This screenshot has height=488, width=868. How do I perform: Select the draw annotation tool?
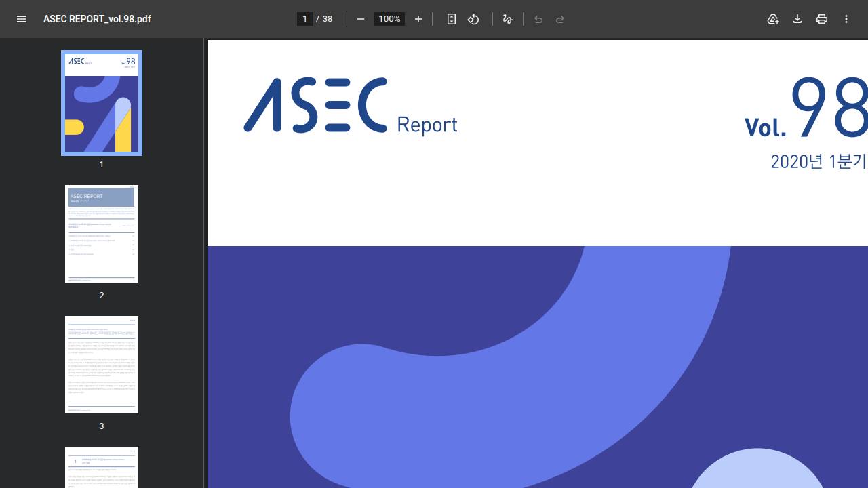(507, 19)
